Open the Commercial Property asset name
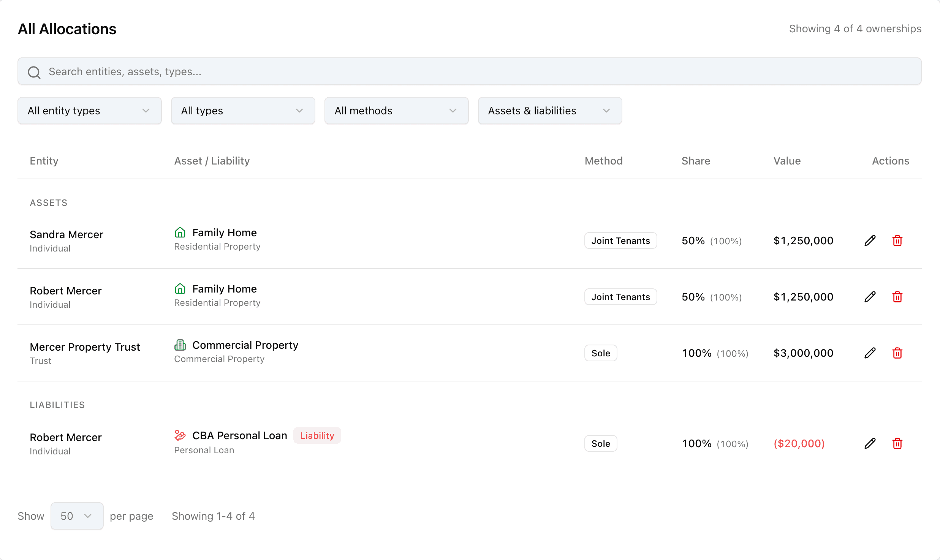 coord(245,345)
